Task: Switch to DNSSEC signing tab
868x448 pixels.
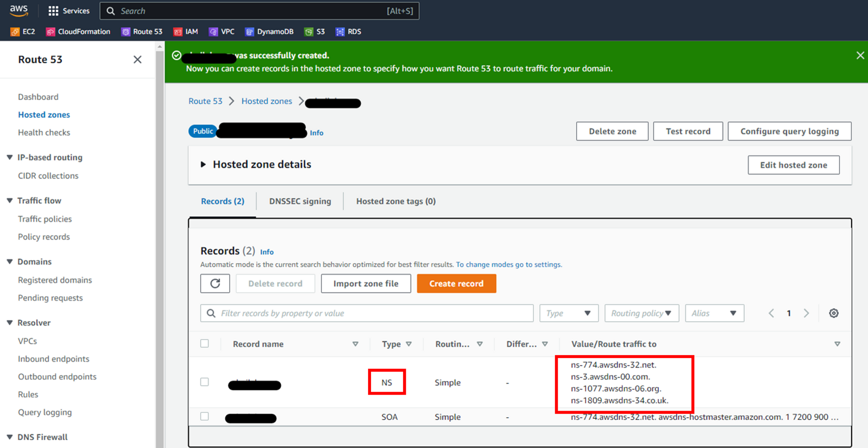Action: [x=300, y=201]
